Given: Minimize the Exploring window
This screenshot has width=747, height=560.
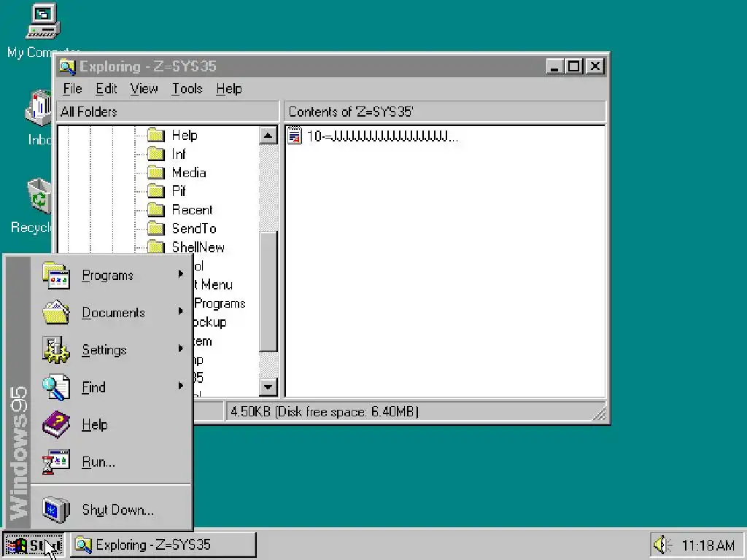Looking at the screenshot, I should pyautogui.click(x=554, y=66).
